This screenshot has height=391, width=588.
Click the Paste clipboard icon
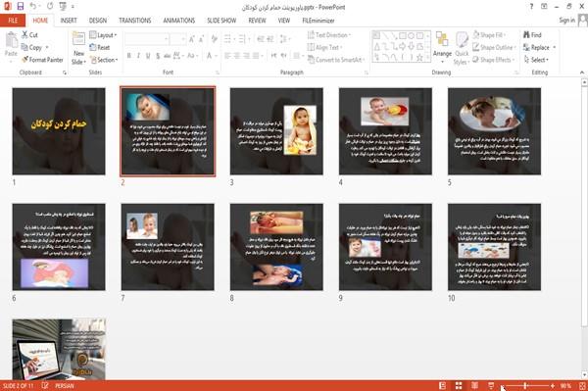point(11,40)
